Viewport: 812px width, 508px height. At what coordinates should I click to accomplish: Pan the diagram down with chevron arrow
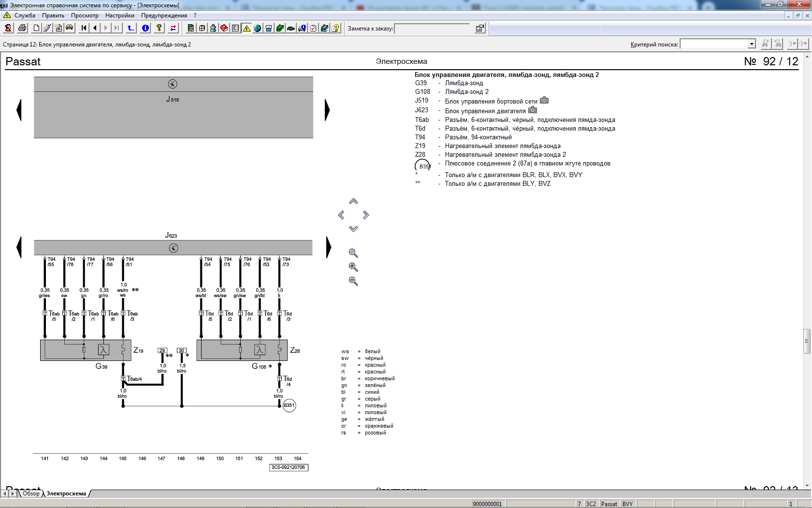(x=353, y=228)
